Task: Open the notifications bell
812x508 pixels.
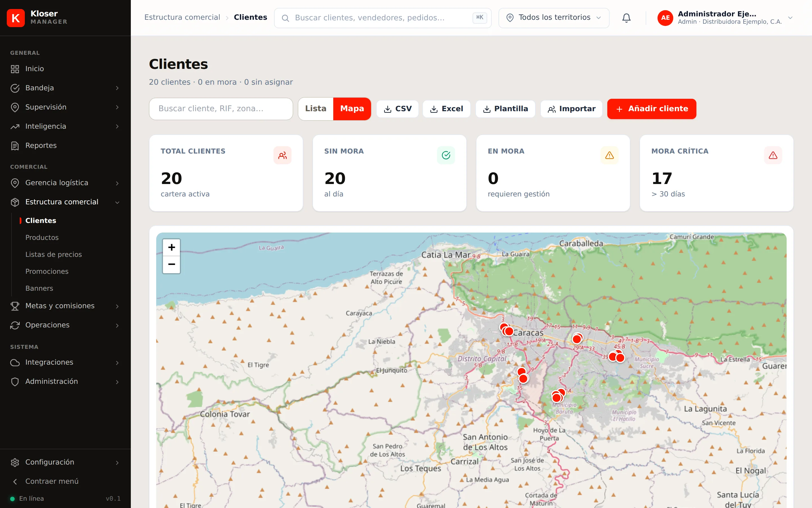Action: click(626, 18)
